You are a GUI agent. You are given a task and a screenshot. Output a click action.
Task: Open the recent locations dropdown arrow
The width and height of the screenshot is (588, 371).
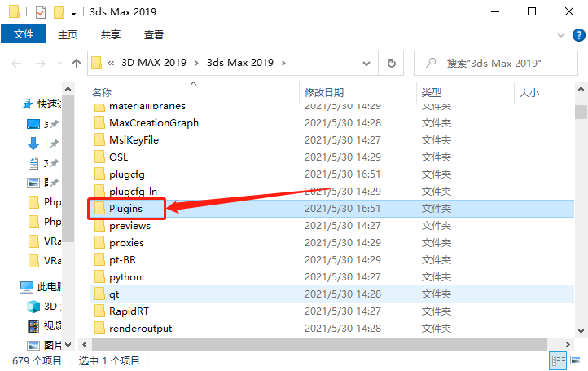coord(59,64)
